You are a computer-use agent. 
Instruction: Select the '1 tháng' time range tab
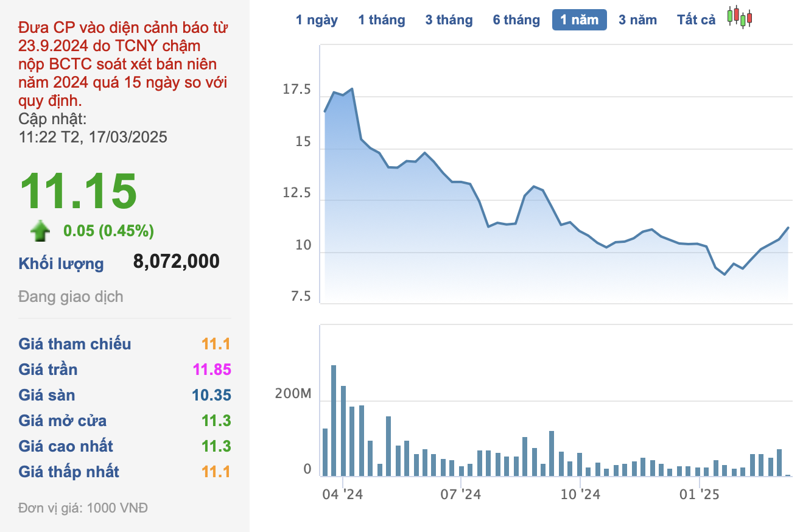point(382,20)
